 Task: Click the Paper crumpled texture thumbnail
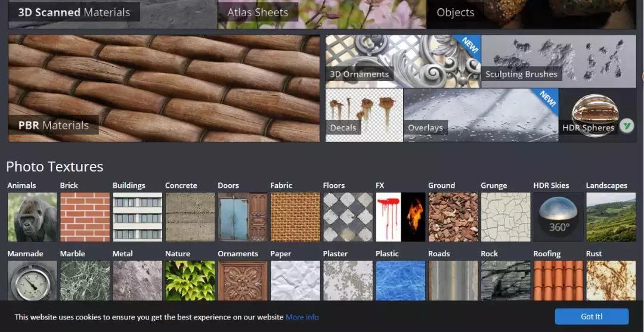tap(295, 281)
